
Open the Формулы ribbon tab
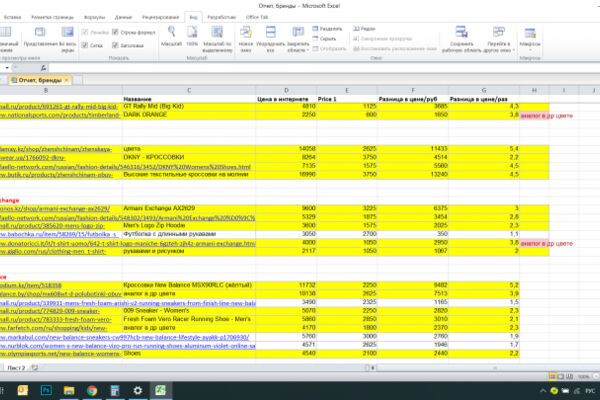tap(94, 17)
